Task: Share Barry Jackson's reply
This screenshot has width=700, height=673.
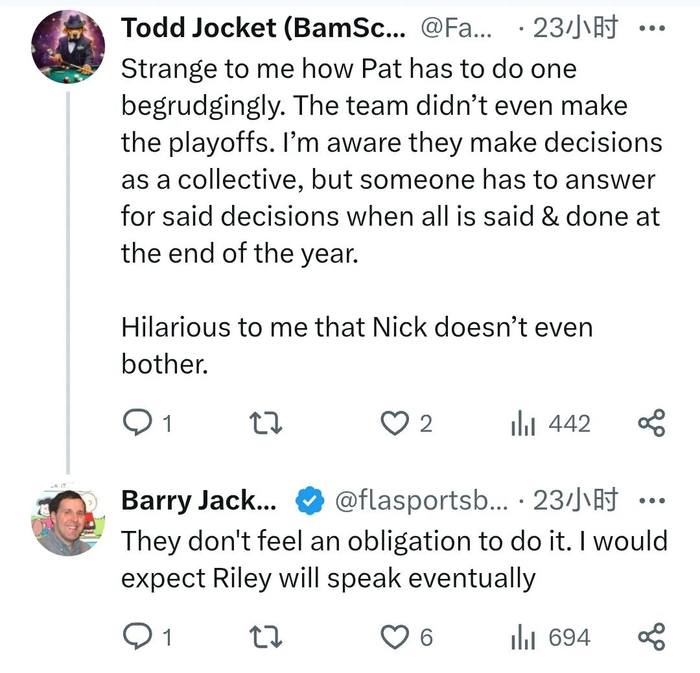Action: (x=651, y=637)
